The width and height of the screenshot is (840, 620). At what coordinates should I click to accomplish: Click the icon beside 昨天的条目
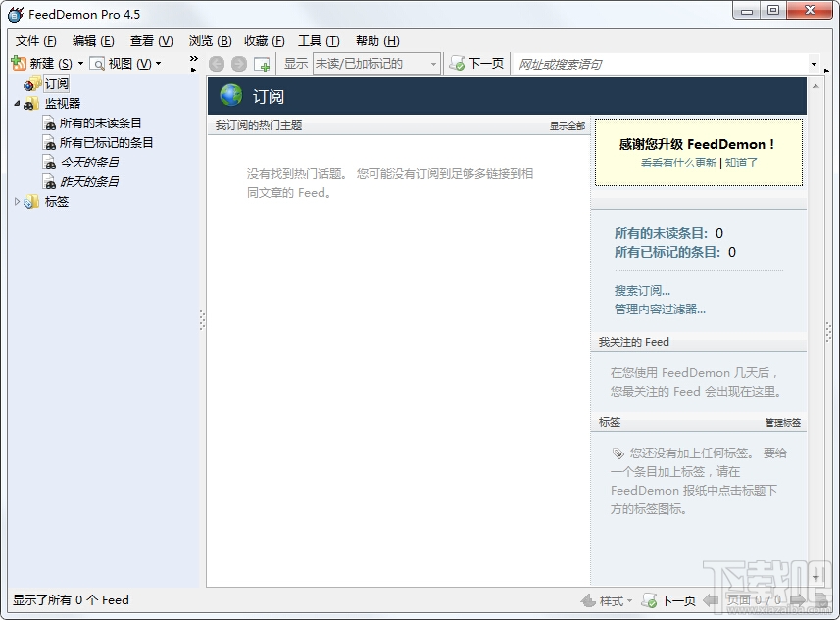click(x=49, y=182)
